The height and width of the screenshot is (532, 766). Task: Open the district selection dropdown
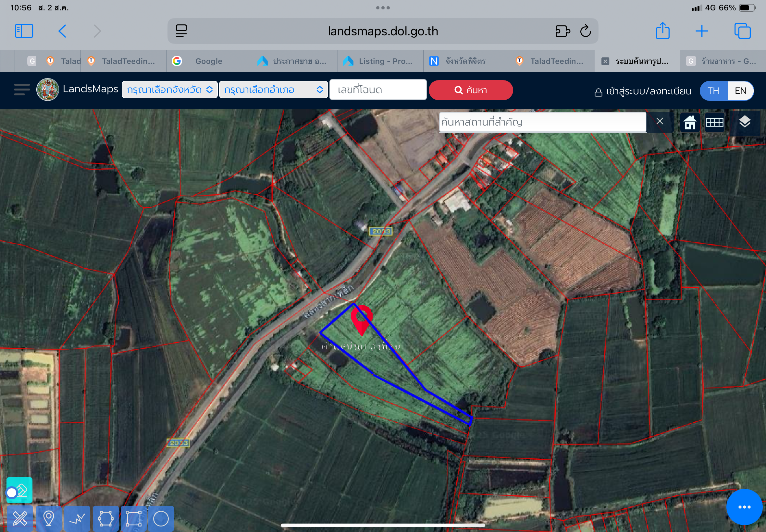tap(273, 90)
